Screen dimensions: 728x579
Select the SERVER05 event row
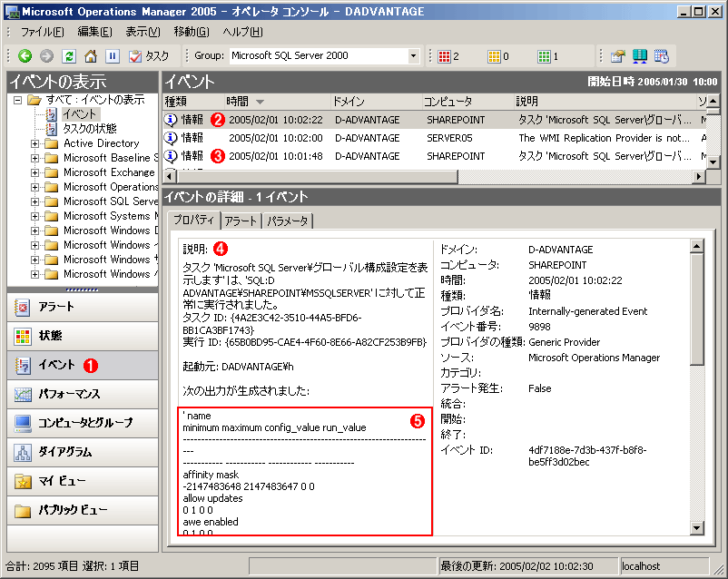[435, 138]
